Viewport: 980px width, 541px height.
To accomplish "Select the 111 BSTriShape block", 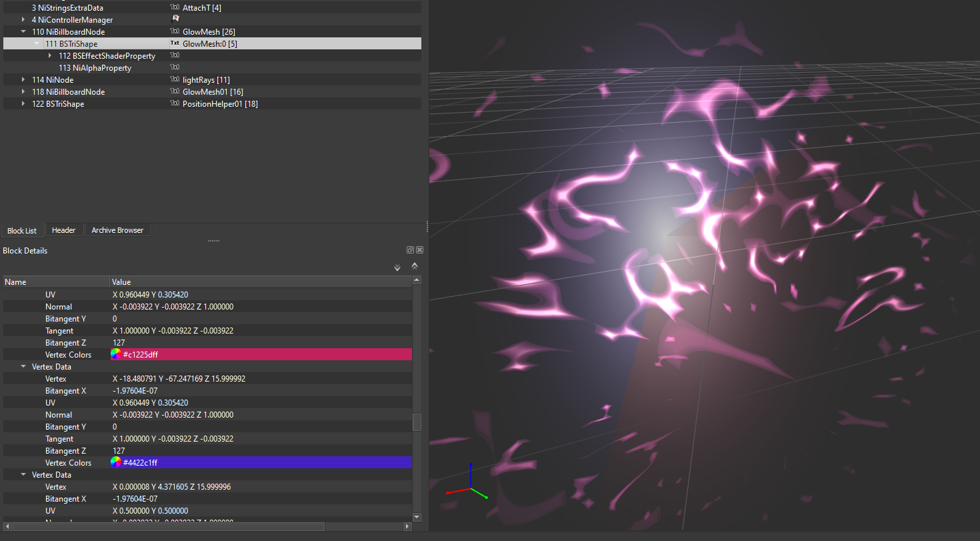I will (x=71, y=43).
